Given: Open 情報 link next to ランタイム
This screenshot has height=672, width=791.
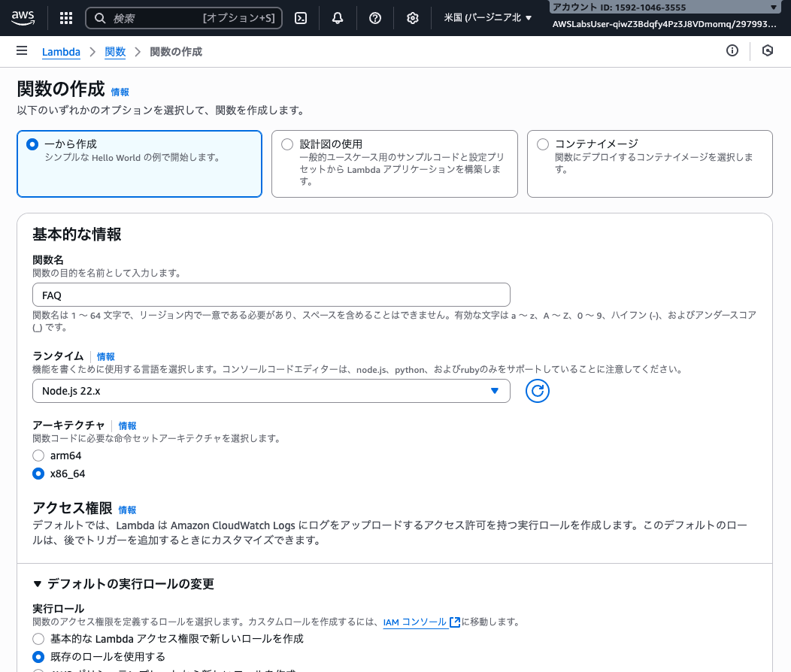Looking at the screenshot, I should pyautogui.click(x=106, y=357).
